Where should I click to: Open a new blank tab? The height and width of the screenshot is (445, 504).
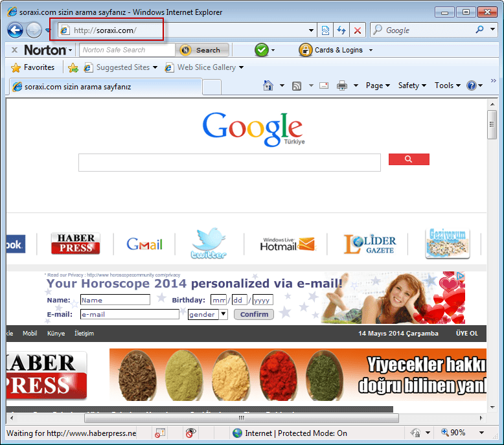click(212, 87)
